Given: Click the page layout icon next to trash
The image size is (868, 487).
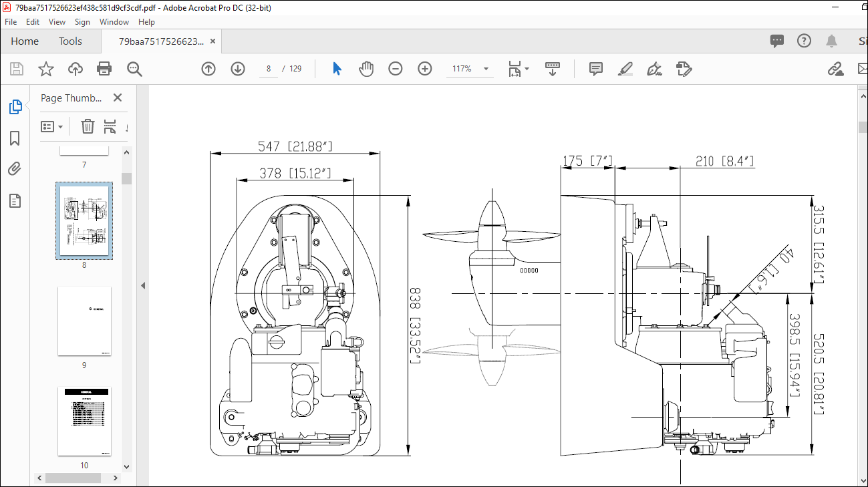Looking at the screenshot, I should (110, 126).
